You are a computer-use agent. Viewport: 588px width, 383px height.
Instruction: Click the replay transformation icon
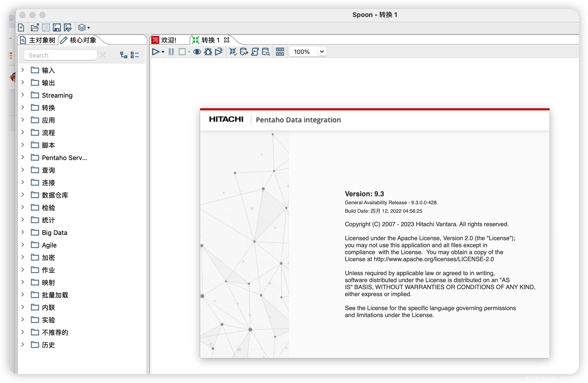pyautogui.click(x=219, y=52)
